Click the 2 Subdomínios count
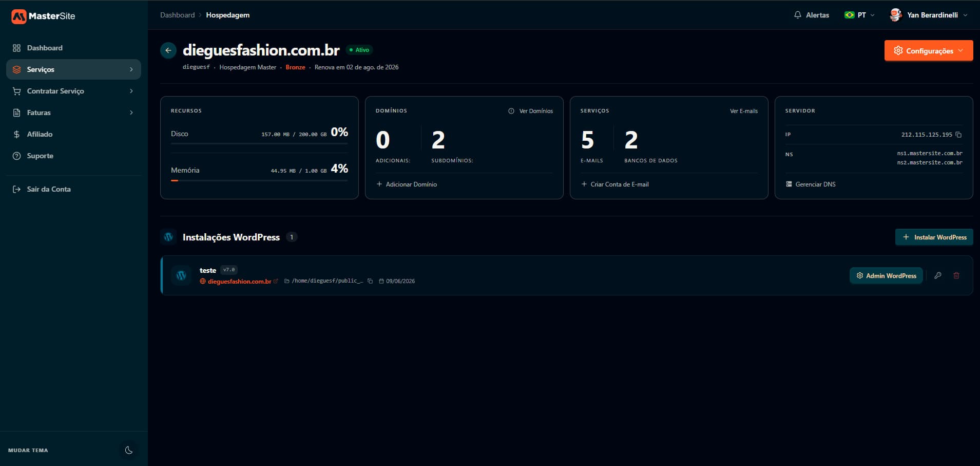The image size is (980, 466). 438,140
